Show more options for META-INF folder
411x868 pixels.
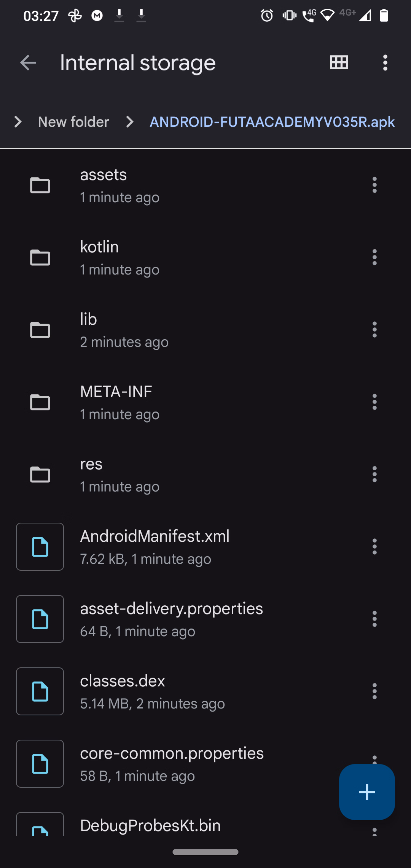(374, 402)
